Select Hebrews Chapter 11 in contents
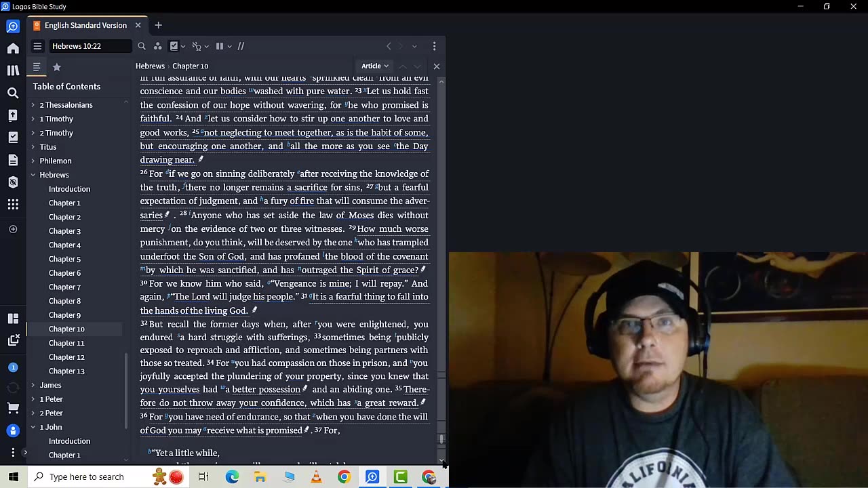The height and width of the screenshot is (488, 868). [66, 343]
